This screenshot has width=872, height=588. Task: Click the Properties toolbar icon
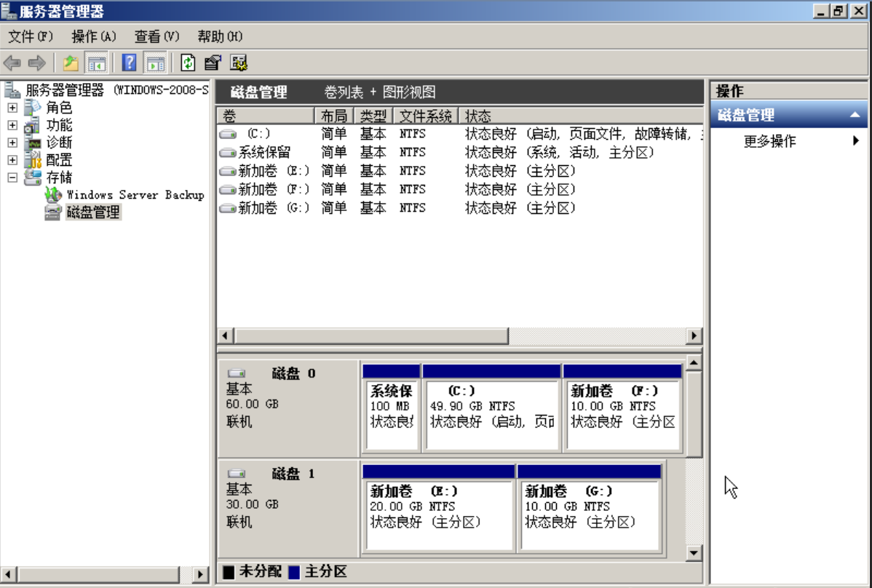coord(213,63)
